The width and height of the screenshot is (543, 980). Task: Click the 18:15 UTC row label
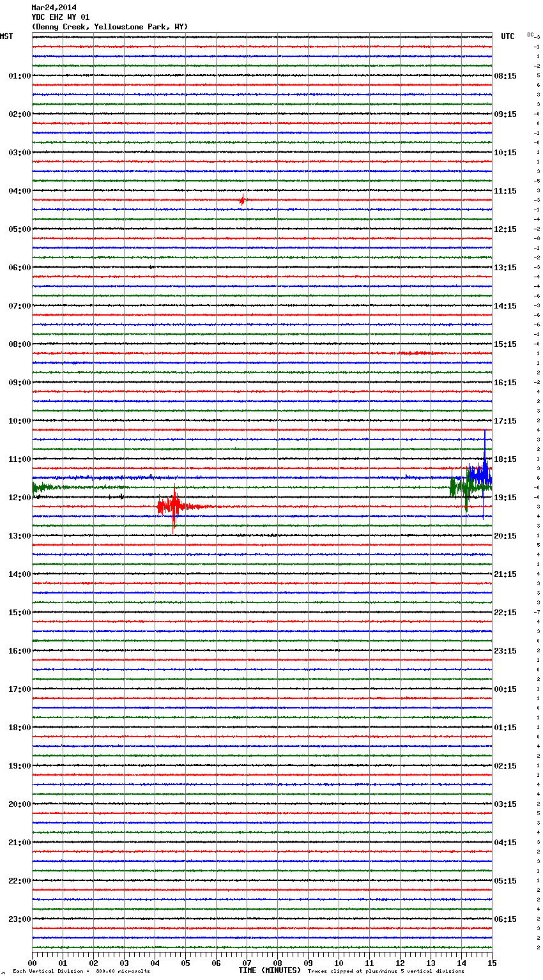(505, 459)
